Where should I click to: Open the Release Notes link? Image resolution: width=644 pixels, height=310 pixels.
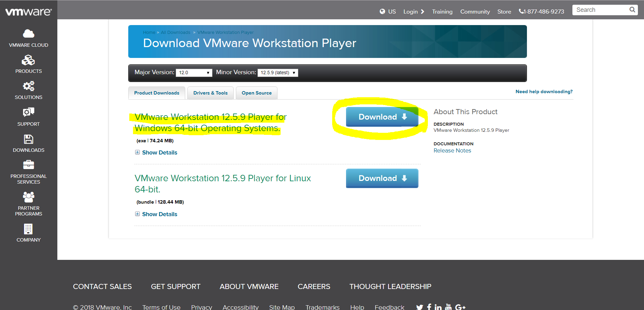click(x=452, y=150)
